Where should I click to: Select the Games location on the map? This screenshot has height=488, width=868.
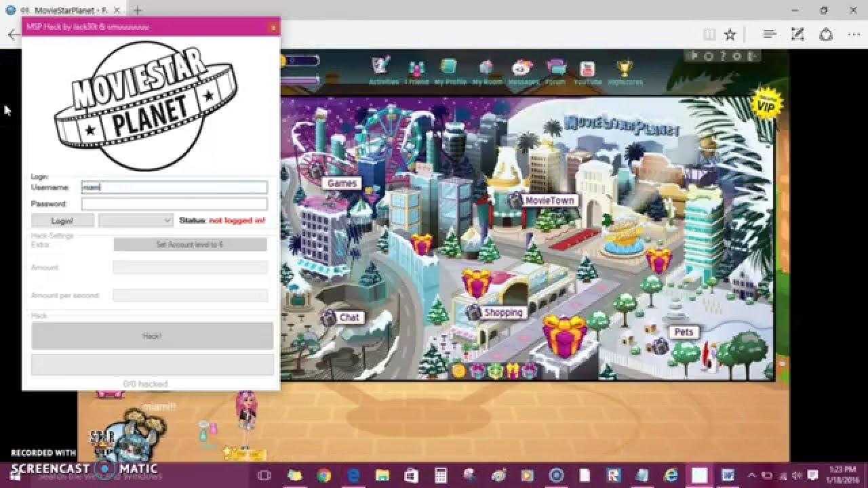(x=342, y=183)
